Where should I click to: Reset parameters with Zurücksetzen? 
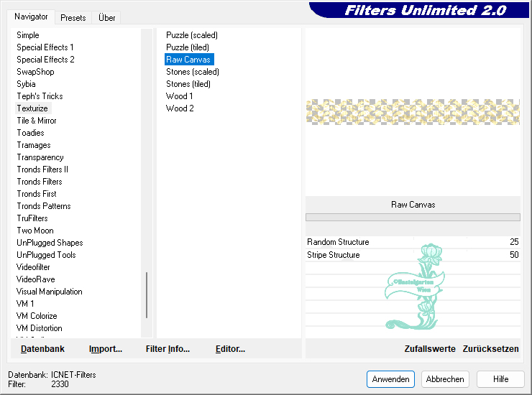tap(490, 349)
